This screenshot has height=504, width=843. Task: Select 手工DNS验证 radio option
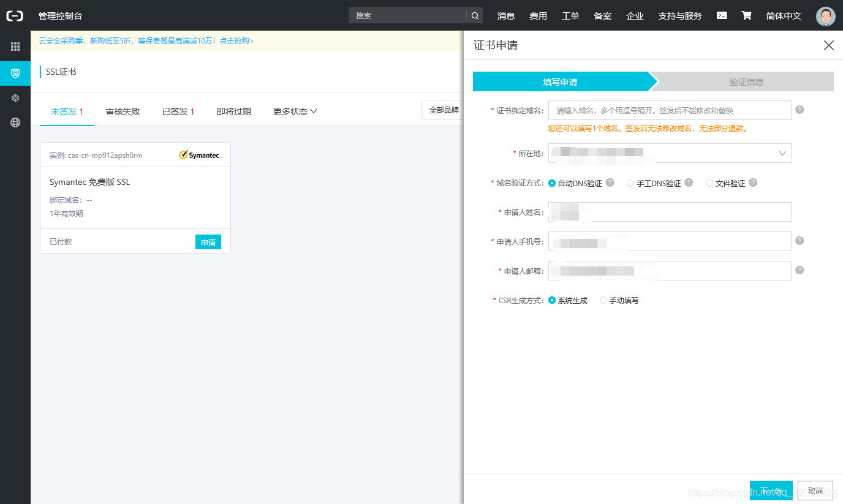630,183
